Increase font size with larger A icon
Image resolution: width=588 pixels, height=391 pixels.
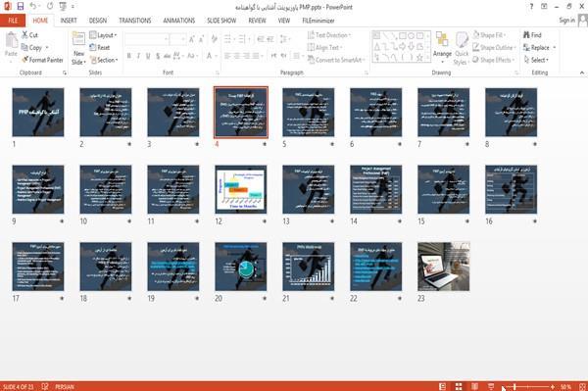point(192,39)
